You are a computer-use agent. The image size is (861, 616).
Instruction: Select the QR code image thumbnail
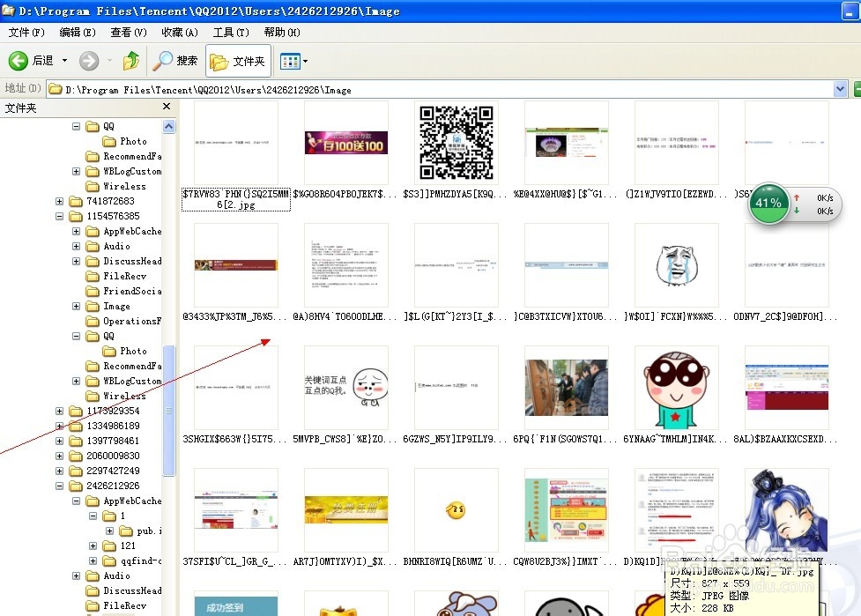coord(456,143)
